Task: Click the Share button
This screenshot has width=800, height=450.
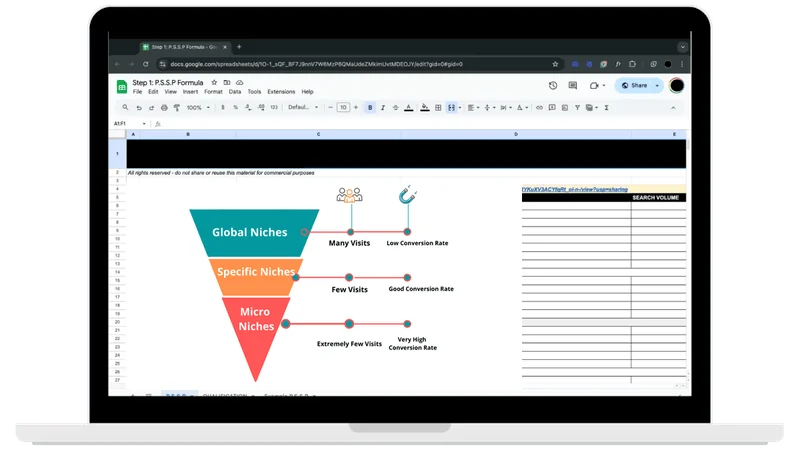Action: click(x=634, y=86)
